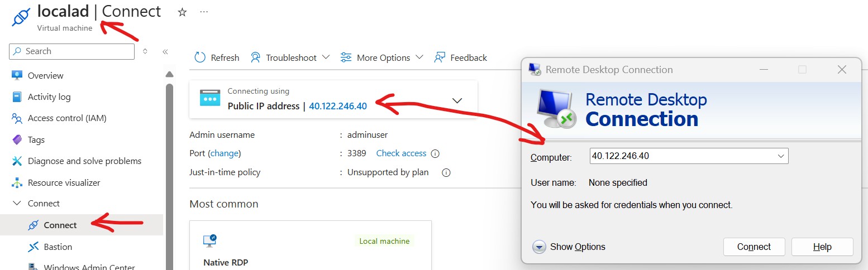The width and height of the screenshot is (868, 270).
Task: Collapse the Connect group chevron
Action: tap(17, 204)
